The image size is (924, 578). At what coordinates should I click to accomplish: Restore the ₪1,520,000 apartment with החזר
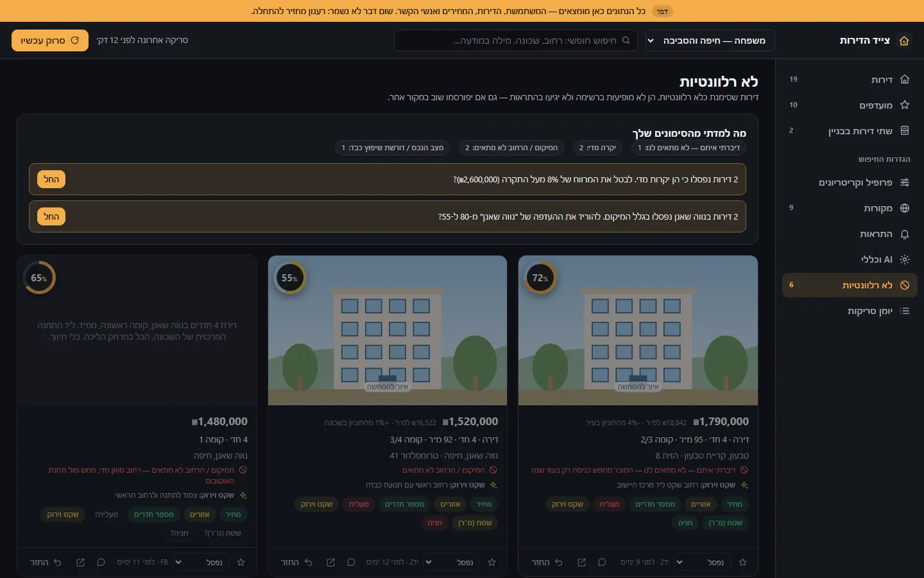(x=296, y=562)
